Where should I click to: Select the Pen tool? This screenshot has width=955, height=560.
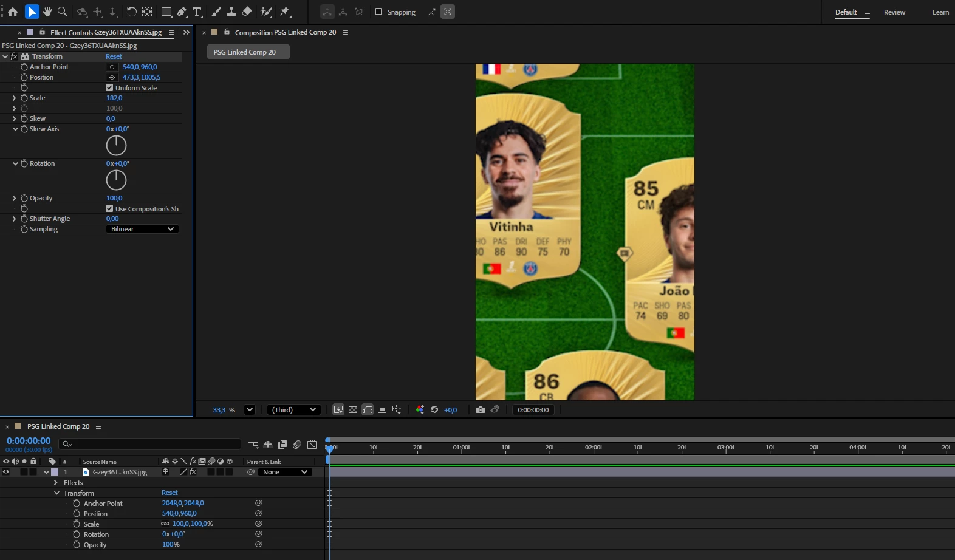coord(182,12)
